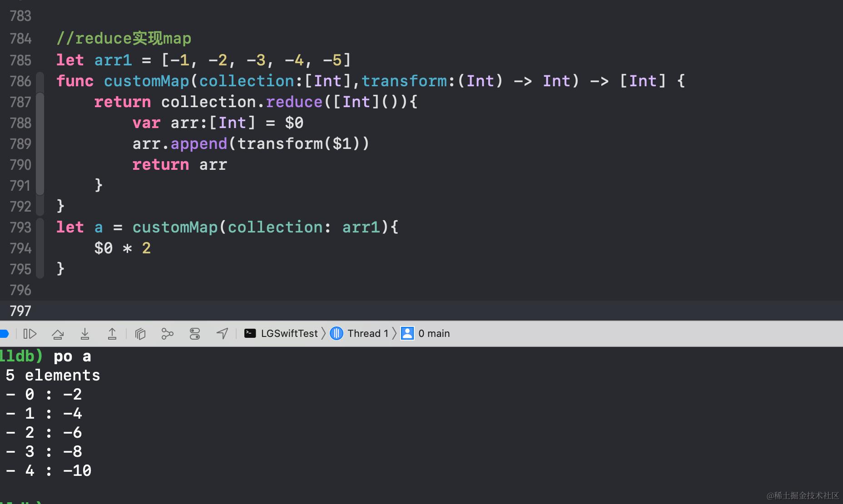
Task: Click line number 794 in the gutter
Action: coord(20,248)
